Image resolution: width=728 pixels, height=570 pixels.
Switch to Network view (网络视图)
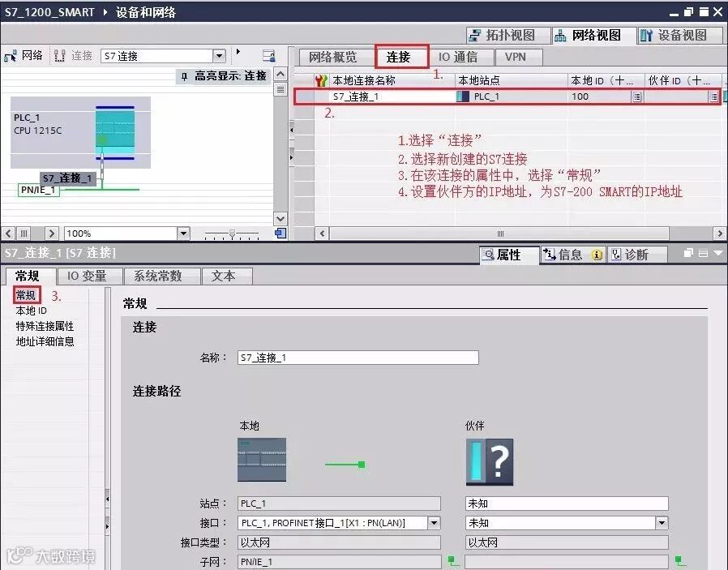pos(593,36)
